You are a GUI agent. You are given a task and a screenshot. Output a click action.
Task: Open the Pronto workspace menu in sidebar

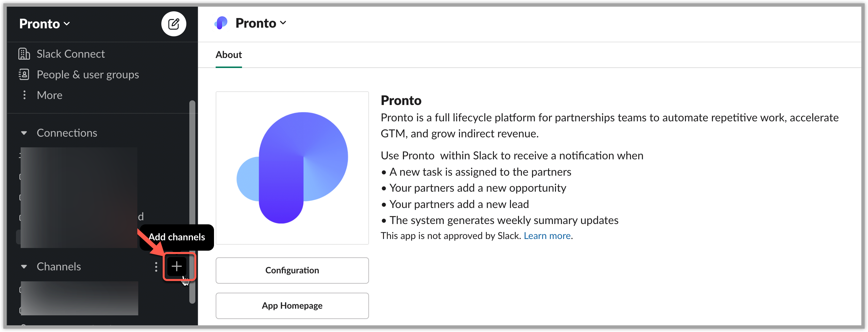[x=44, y=24]
